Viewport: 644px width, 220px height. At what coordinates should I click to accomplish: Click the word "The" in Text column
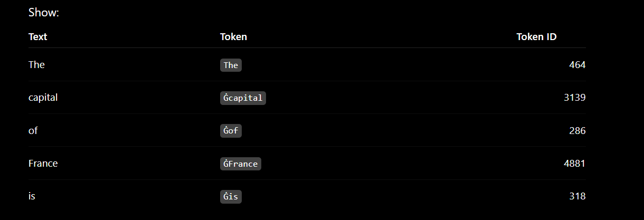[x=36, y=65]
